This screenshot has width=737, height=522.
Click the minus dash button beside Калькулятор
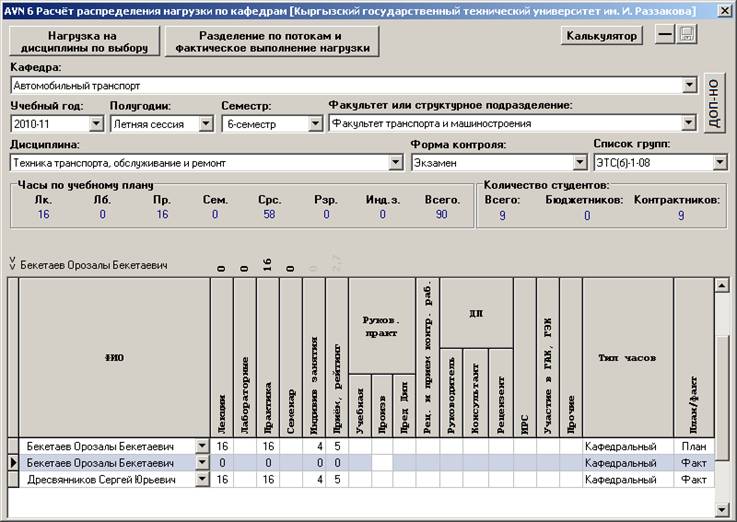pyautogui.click(x=665, y=35)
